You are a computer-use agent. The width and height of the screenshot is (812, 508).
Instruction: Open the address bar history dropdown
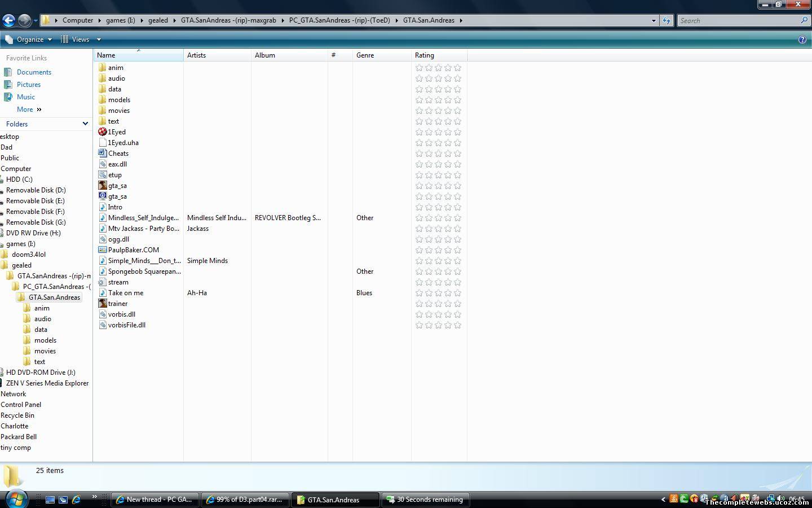[654, 20]
